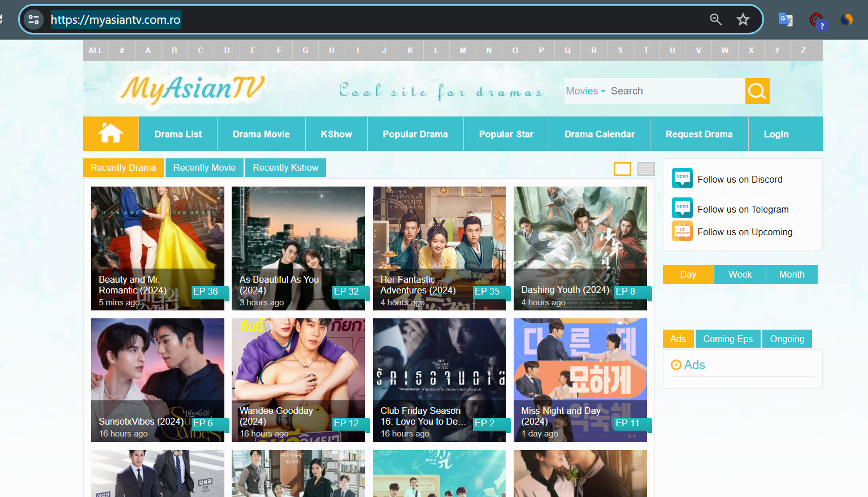Open Miss Night and Day thumbnail
Screen dimensions: 868x497
[x=580, y=380]
